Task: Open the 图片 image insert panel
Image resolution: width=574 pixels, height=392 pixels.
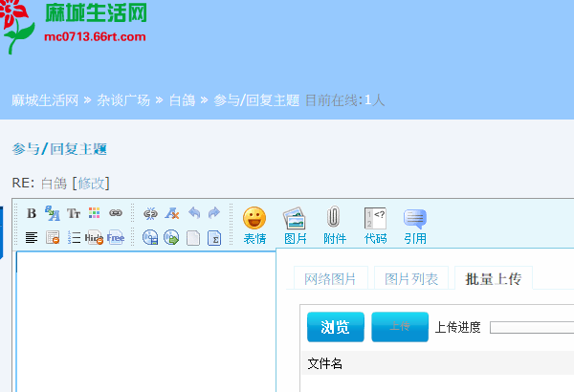Action: [295, 226]
